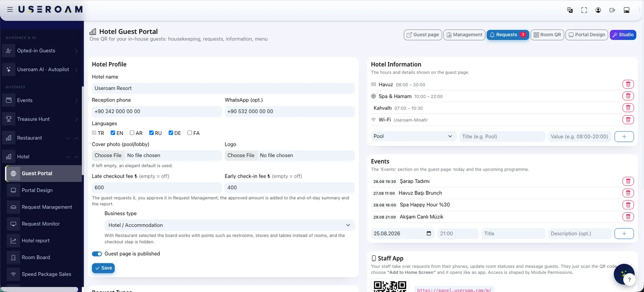Click the logout icon in the header
644x292 pixels.
(612, 10)
